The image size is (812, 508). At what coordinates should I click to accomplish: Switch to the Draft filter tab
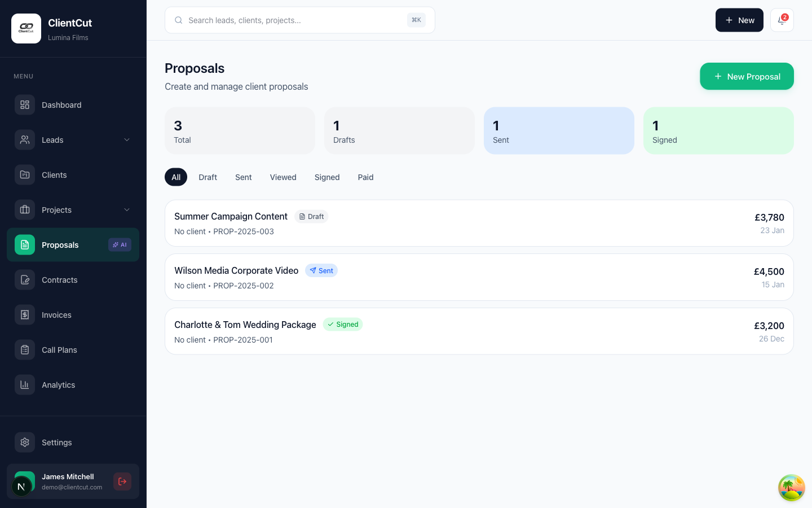208,177
